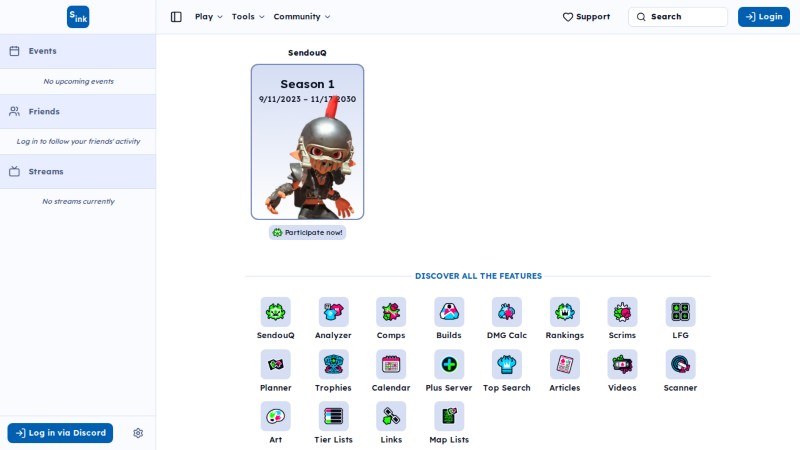Screen dimensions: 800x450
Task: Click the Login button
Action: click(764, 17)
